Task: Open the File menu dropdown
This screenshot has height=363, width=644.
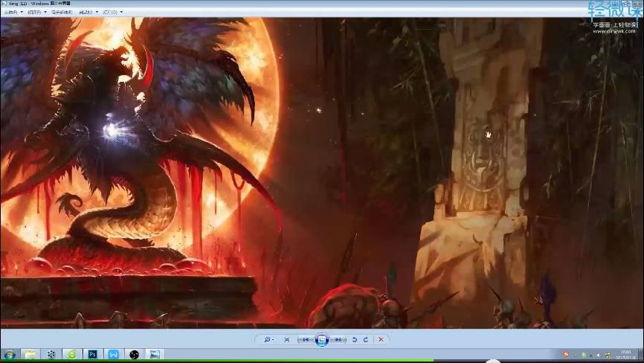Action: coord(13,13)
